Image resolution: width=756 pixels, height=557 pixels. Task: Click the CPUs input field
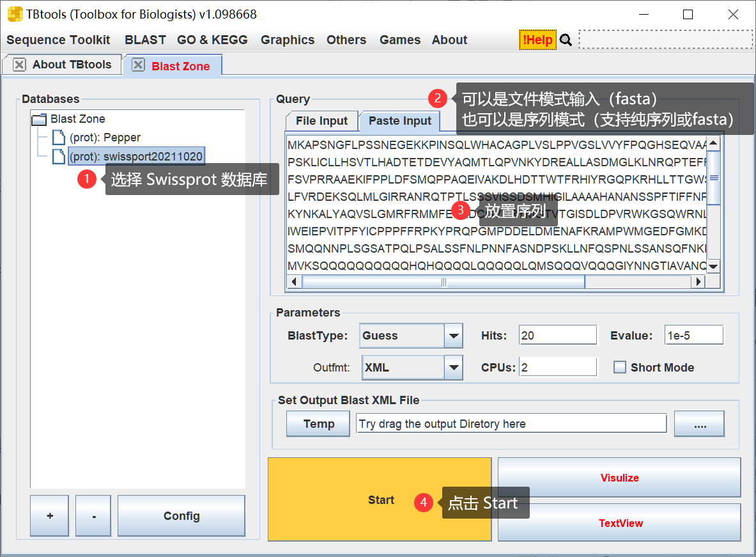(x=558, y=367)
